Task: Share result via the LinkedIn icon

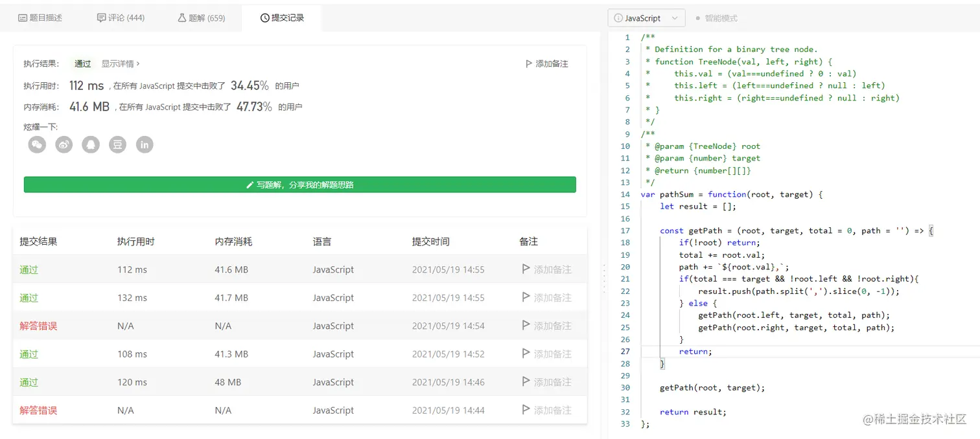Action: pos(143,144)
